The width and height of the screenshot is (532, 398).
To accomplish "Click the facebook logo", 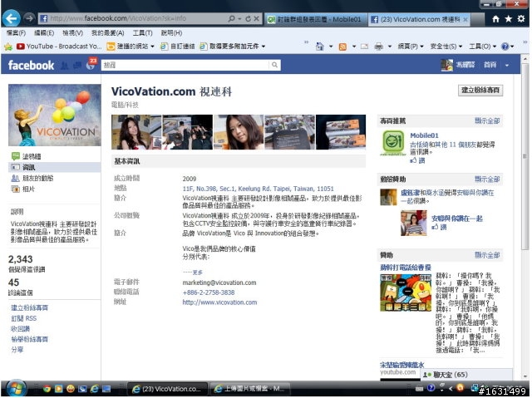I will click(x=31, y=66).
